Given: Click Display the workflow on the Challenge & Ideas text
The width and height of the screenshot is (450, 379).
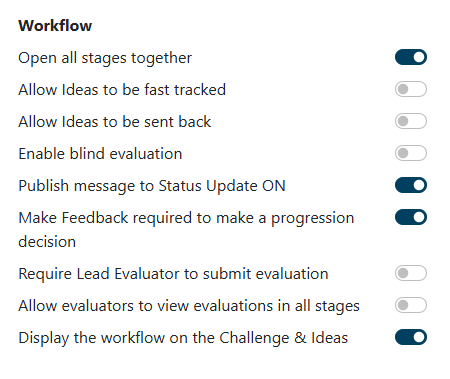Looking at the screenshot, I should pyautogui.click(x=183, y=338).
